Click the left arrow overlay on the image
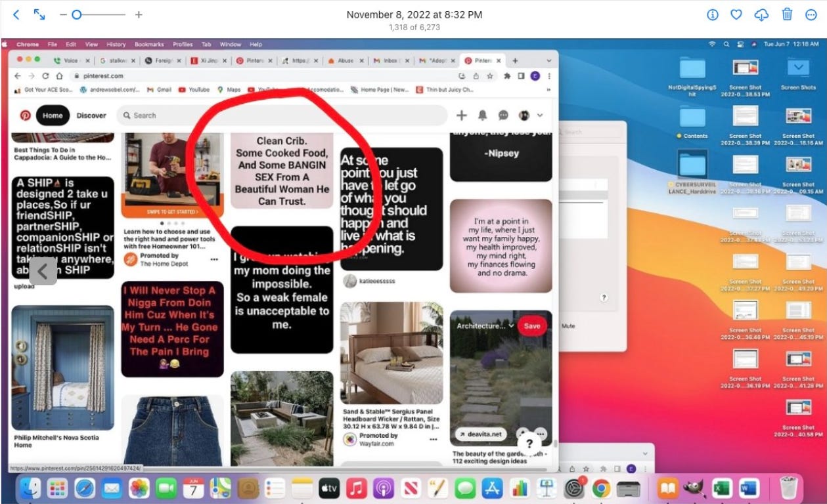 click(x=43, y=271)
